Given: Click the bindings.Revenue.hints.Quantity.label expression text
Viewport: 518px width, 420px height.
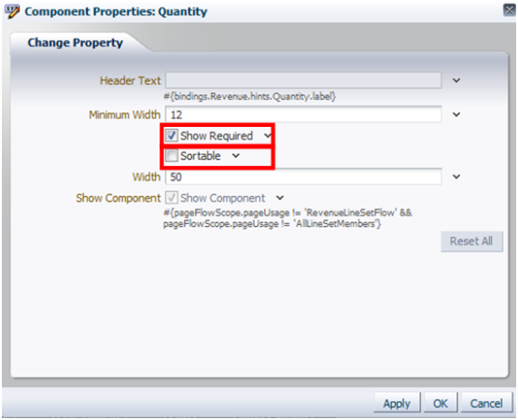Looking at the screenshot, I should pos(250,96).
